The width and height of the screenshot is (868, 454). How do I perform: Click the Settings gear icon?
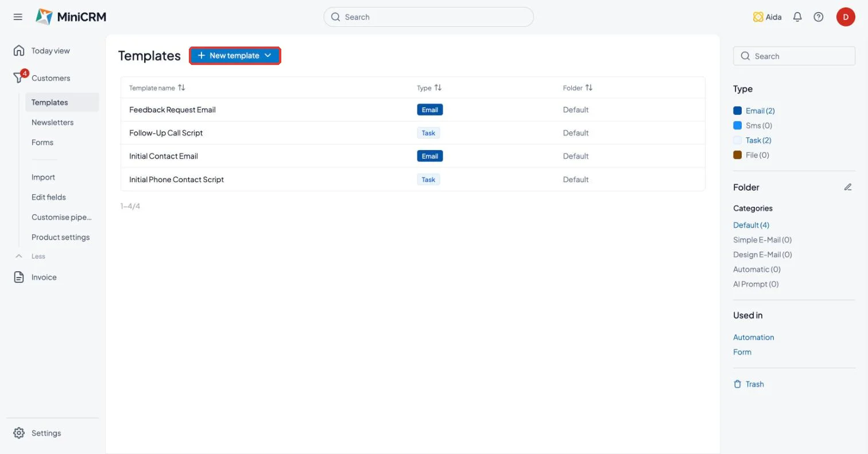click(19, 433)
